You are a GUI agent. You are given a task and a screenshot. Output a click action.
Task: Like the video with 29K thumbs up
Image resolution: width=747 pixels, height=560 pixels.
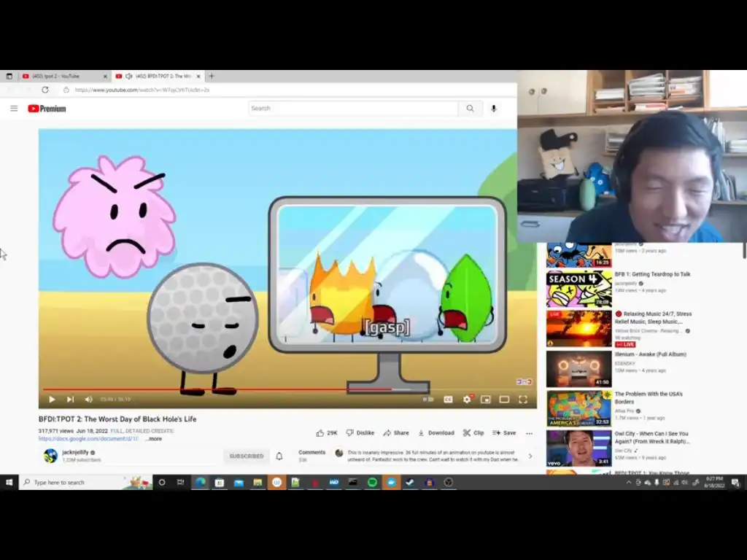click(x=327, y=433)
